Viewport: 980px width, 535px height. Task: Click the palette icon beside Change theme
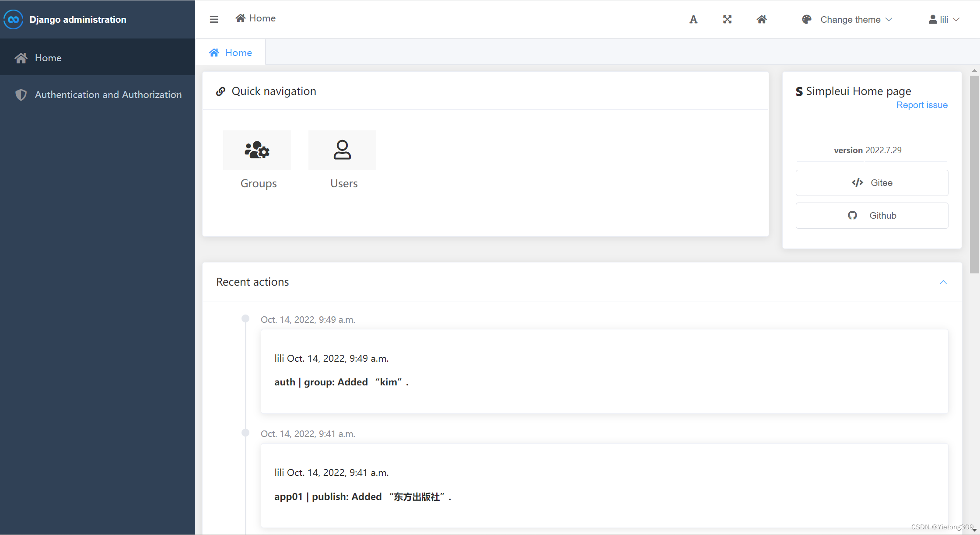point(807,20)
